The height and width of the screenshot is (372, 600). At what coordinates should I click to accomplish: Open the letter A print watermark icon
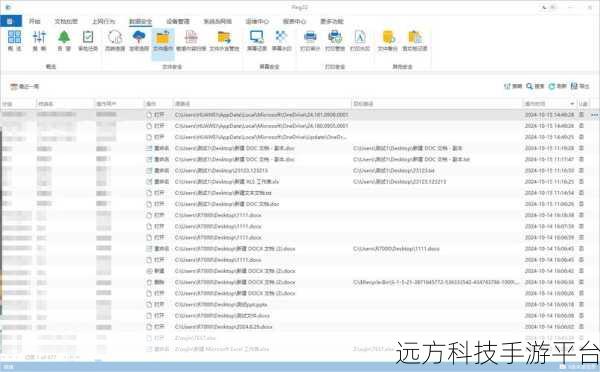[360, 41]
